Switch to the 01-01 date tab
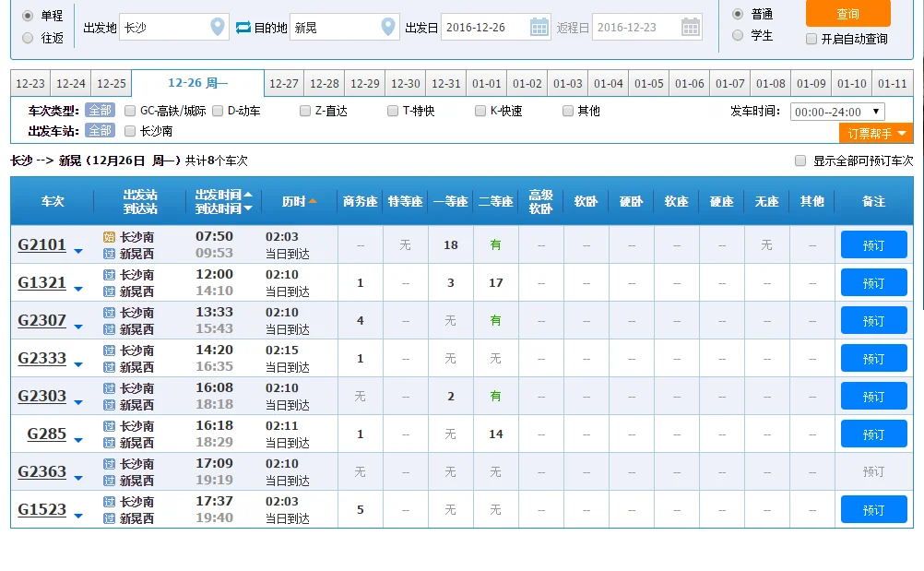The height and width of the screenshot is (571, 924). pyautogui.click(x=486, y=82)
